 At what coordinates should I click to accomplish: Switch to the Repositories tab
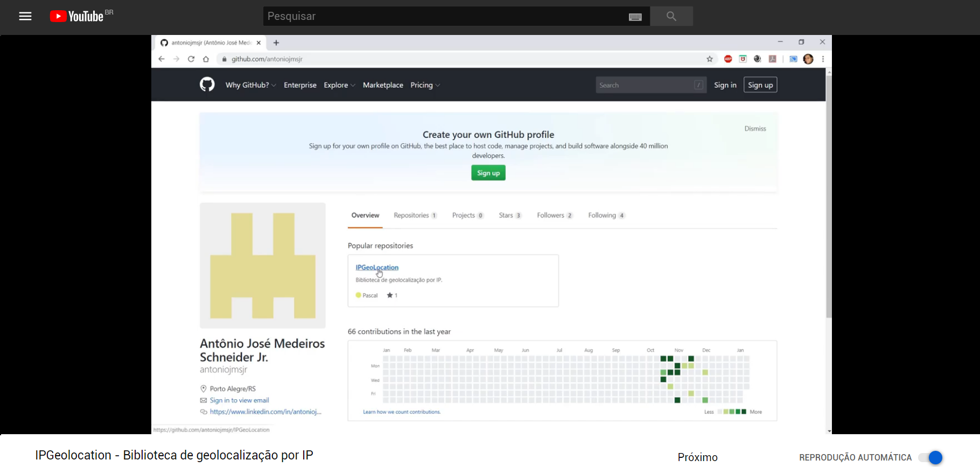(x=415, y=215)
